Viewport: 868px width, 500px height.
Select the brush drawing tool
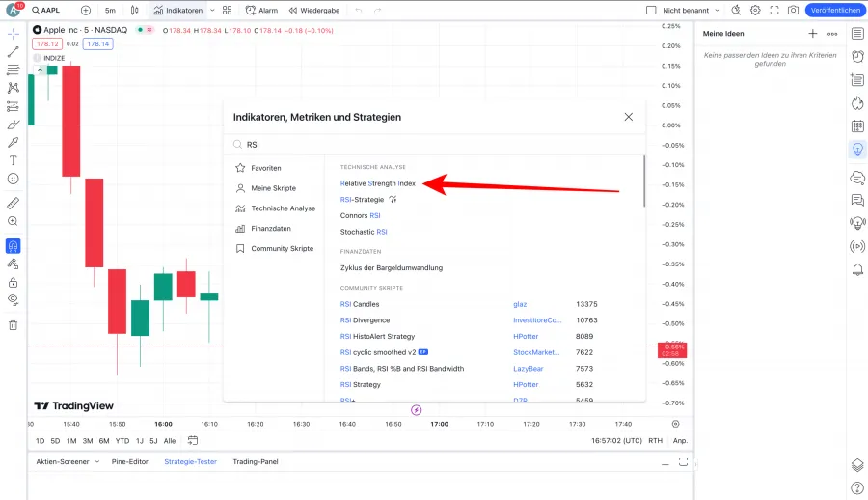14,125
